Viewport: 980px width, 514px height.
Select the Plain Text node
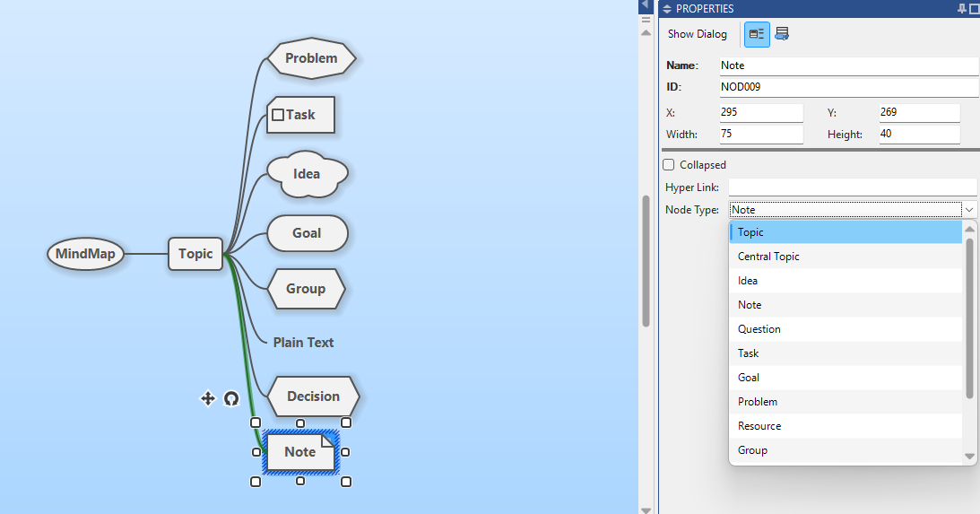303,343
